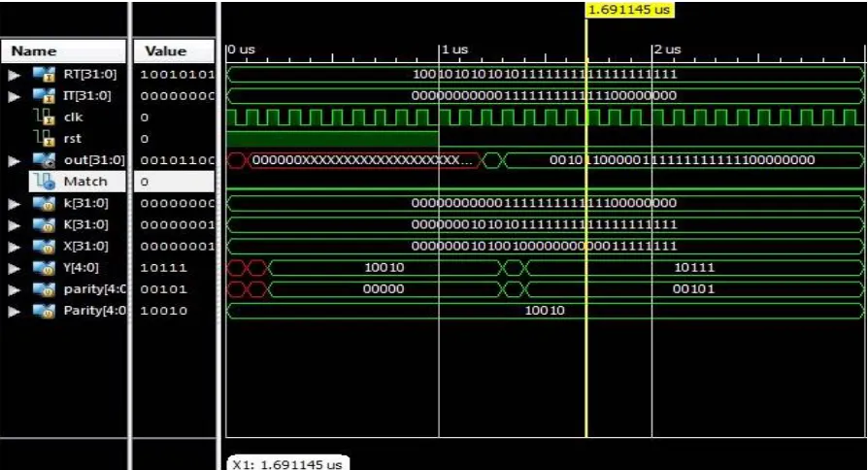This screenshot has width=868, height=470.
Task: Click the RT[31:0] signal icon
Action: pos(44,74)
